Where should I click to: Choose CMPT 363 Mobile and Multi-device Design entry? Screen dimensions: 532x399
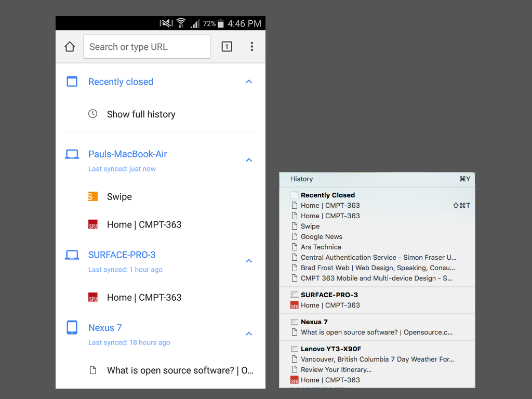(x=377, y=278)
